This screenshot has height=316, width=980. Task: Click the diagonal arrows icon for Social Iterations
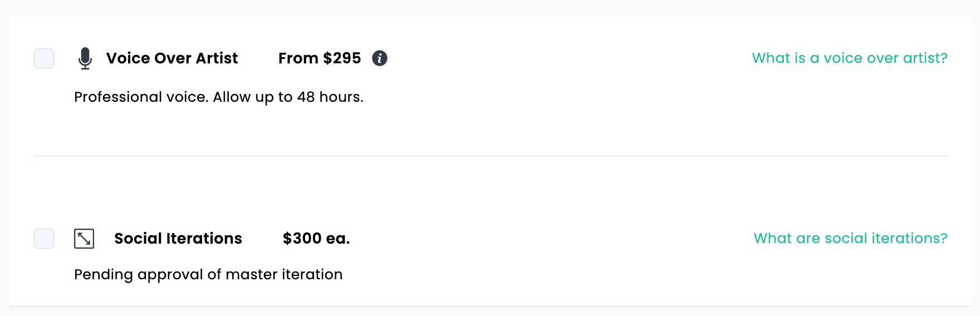click(x=84, y=239)
